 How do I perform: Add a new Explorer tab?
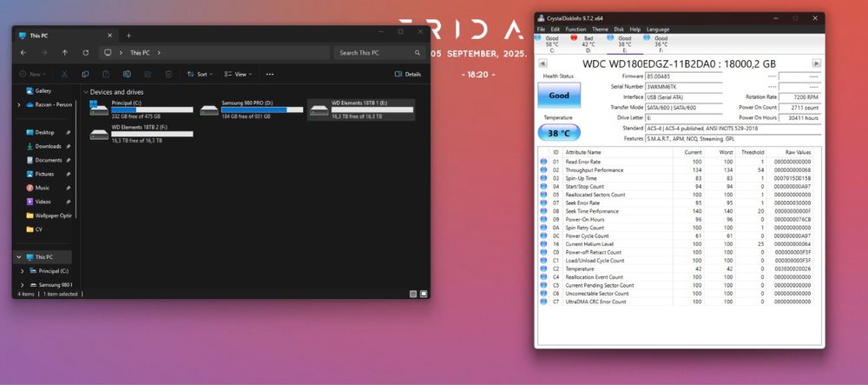click(128, 36)
